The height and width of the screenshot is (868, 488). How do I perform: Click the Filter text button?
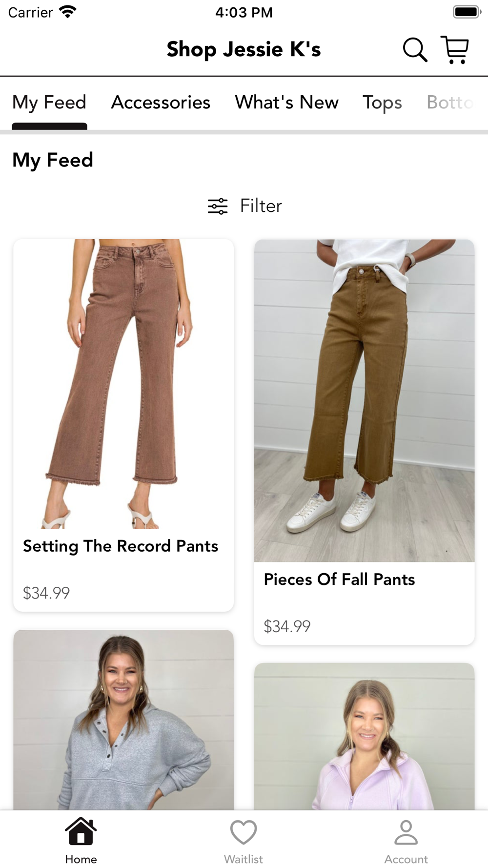(261, 206)
